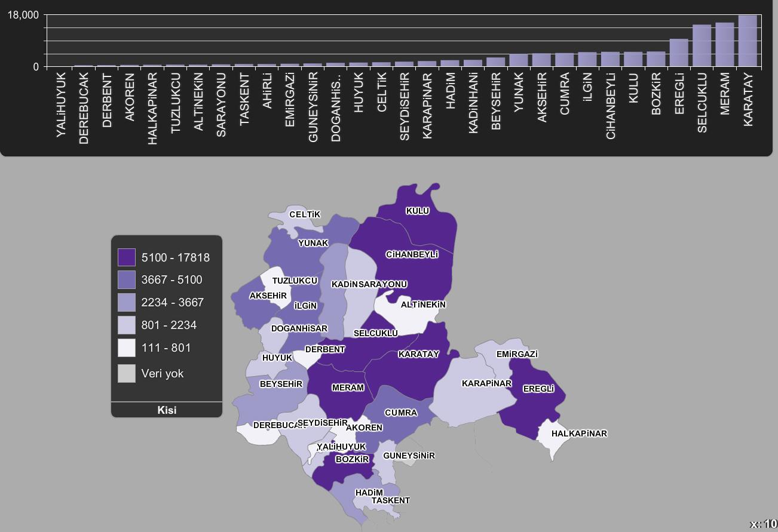Screen dimensions: 778x532
Task: Click the KARATAY bar in the chart
Action: [748, 41]
